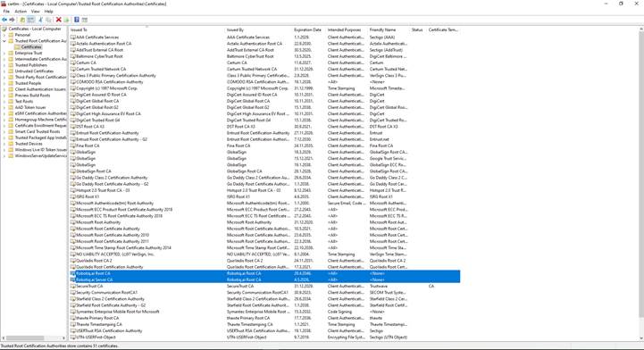
Task: Click the certificate icon beside SecureTrust CA
Action: [x=72, y=286]
